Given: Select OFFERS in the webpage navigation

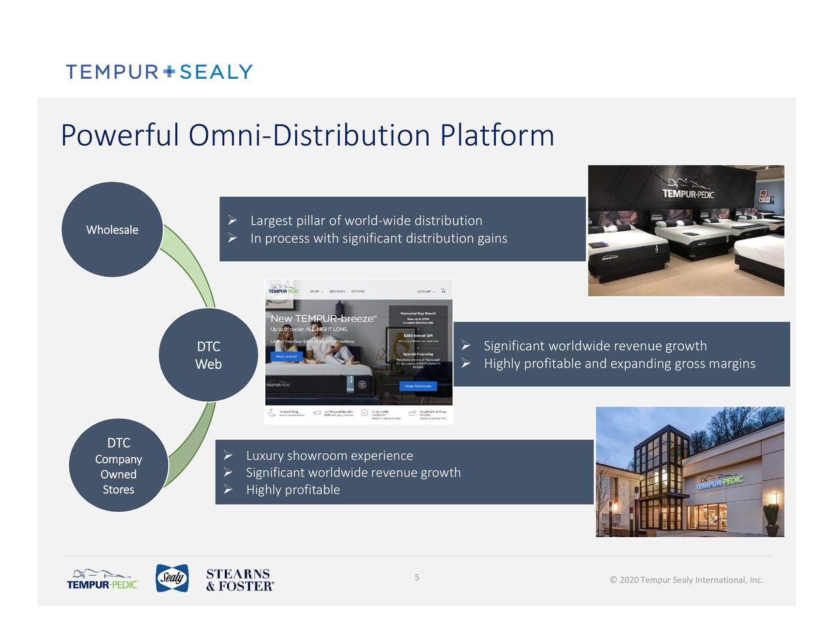Looking at the screenshot, I should coord(358,291).
